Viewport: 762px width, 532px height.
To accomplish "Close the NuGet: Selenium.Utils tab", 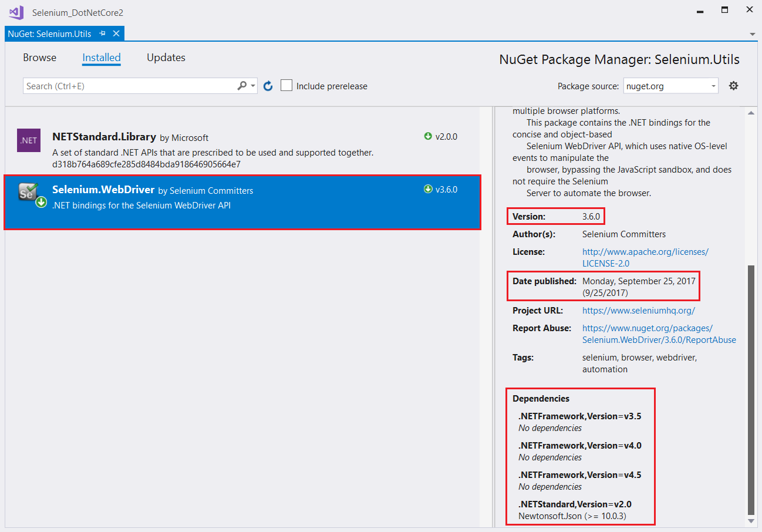I will 116,33.
